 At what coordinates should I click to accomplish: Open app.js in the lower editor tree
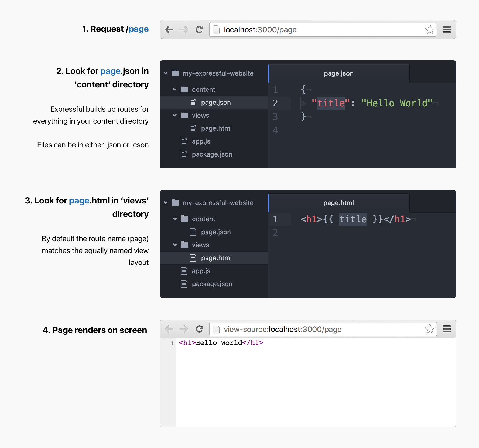(x=214, y=271)
